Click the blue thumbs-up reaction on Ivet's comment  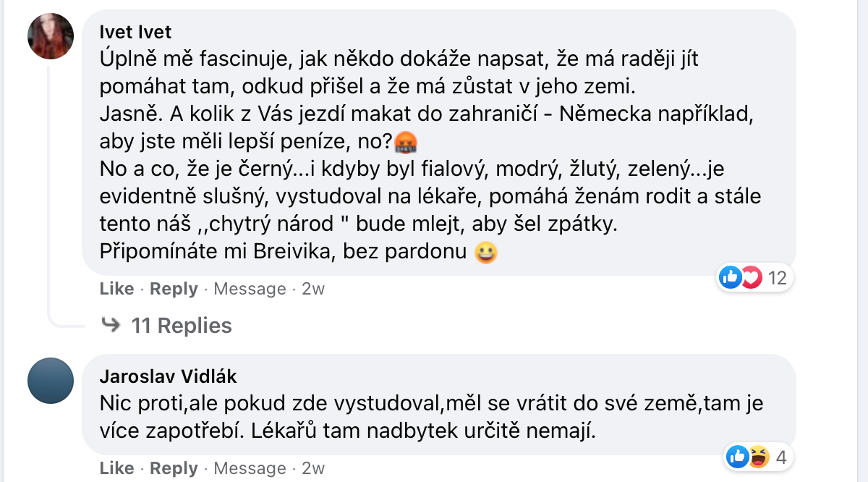(731, 276)
